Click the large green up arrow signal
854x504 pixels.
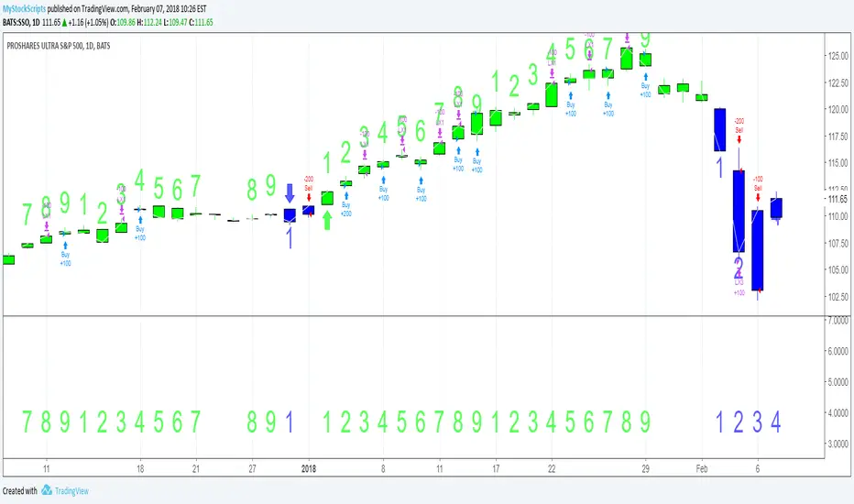pyautogui.click(x=327, y=220)
